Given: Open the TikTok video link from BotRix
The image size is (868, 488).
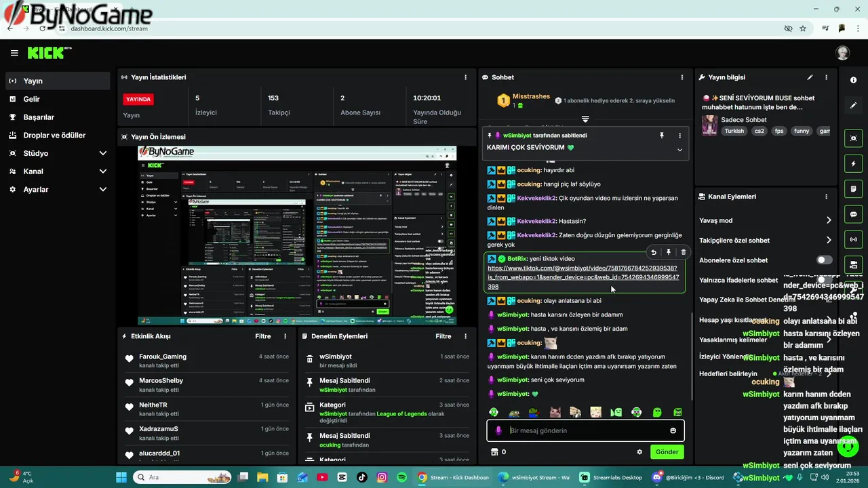Looking at the screenshot, I should point(583,277).
